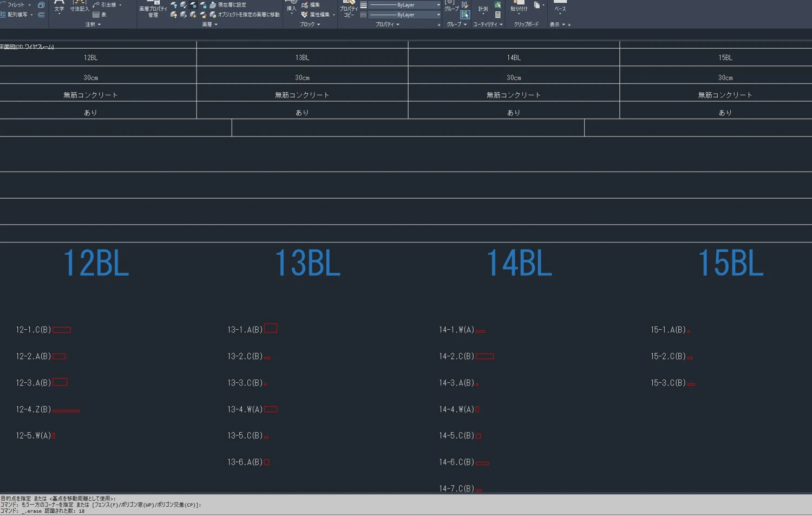Viewport: 812px width, 516px height.
Task: Expand the ユーティリティ panel
Action: click(x=488, y=24)
